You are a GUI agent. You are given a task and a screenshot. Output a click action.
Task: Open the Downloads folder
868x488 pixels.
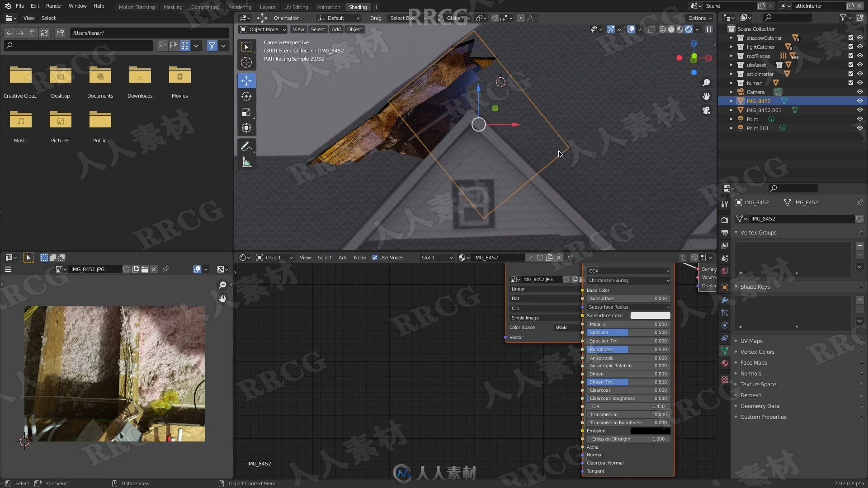coord(140,81)
